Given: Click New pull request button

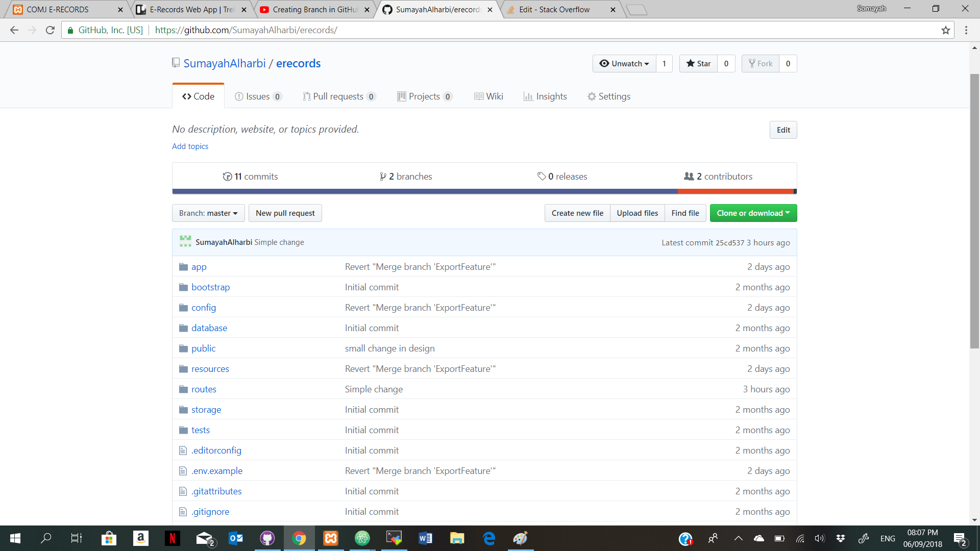Looking at the screenshot, I should (x=285, y=213).
